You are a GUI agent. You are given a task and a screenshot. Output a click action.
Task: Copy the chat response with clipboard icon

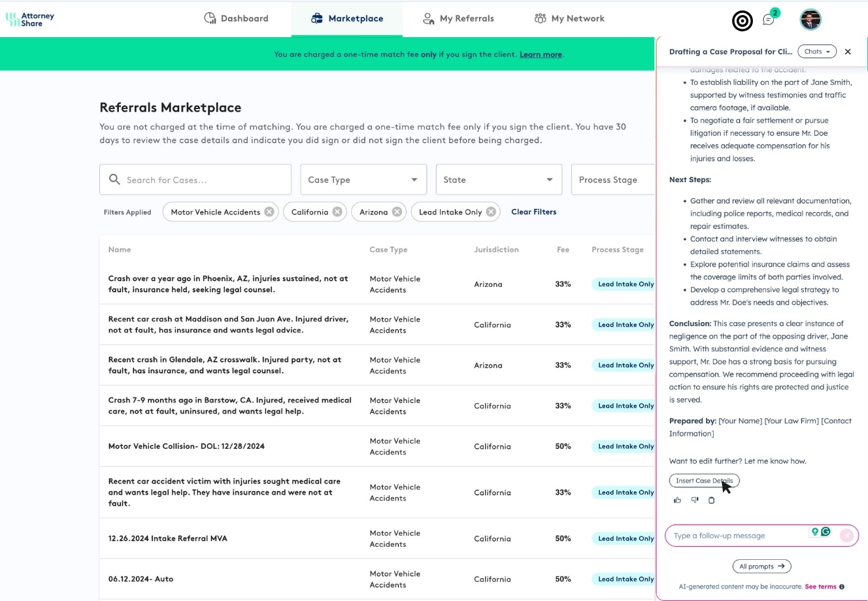(x=712, y=500)
